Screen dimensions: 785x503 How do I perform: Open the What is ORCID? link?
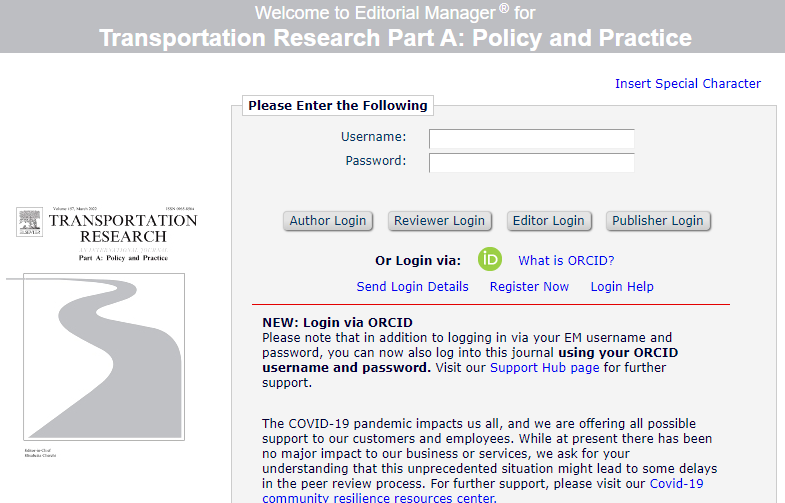coord(566,261)
